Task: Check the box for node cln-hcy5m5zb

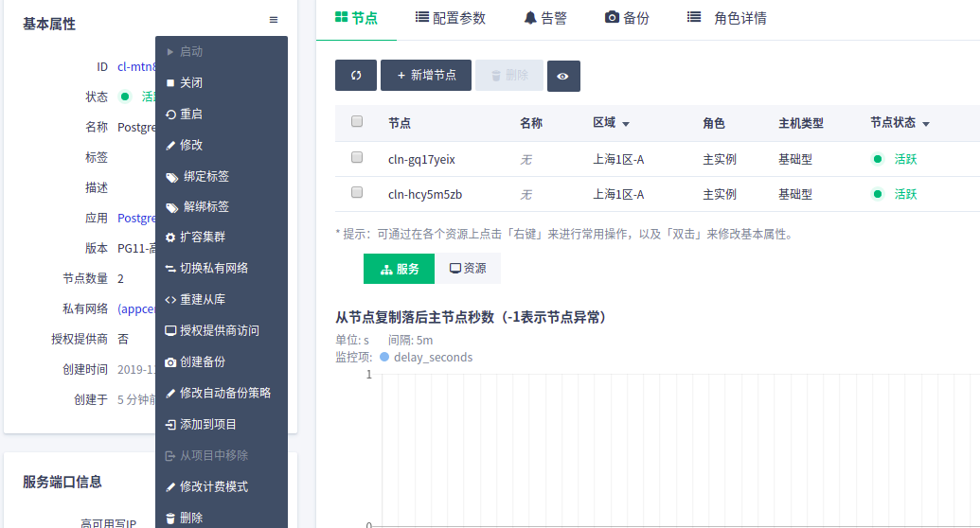Action: [x=357, y=192]
